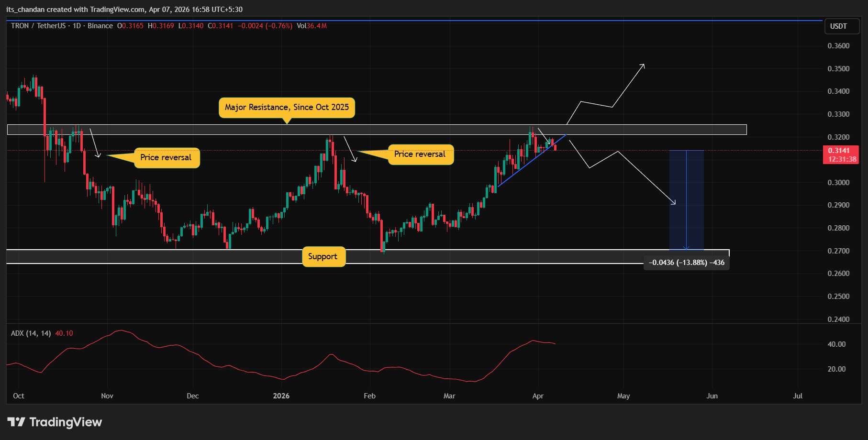Click the downward projection arrow head
The width and height of the screenshot is (868, 440).
click(673, 202)
